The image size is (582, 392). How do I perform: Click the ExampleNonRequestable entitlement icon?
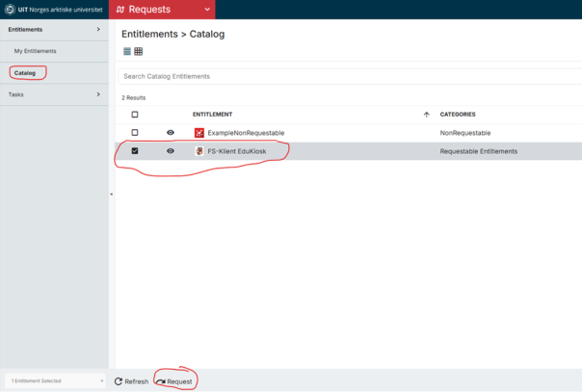(x=199, y=133)
